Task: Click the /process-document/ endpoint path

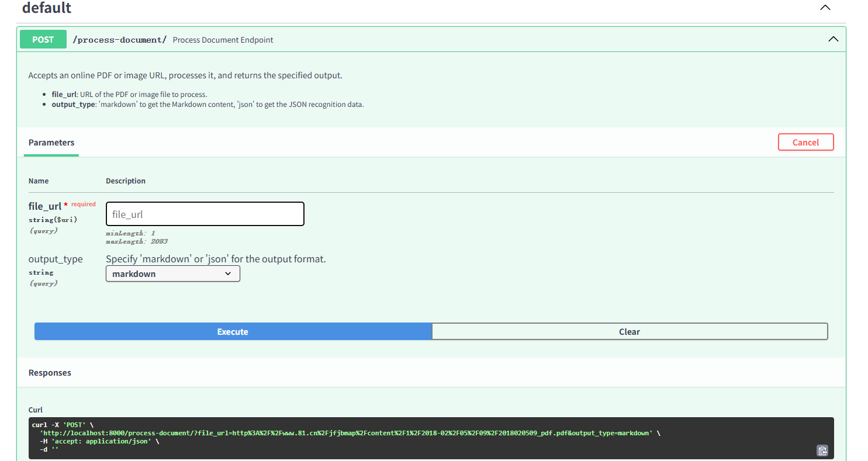Action: coord(120,40)
